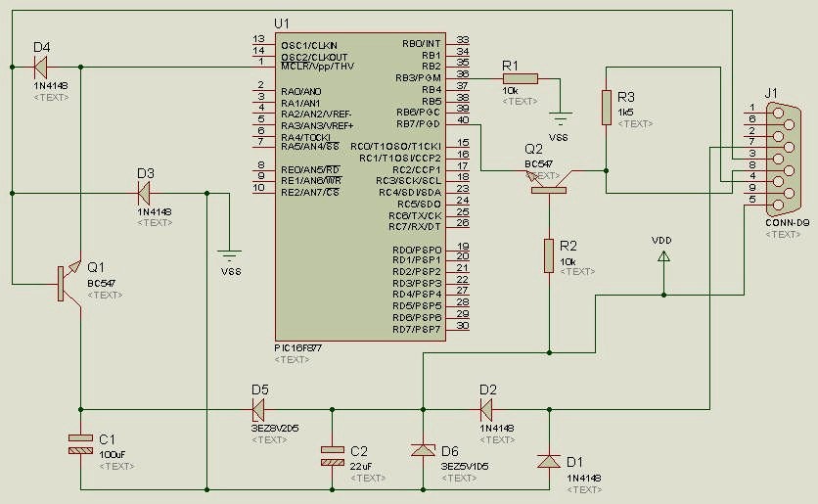Click the MCLR/Vpp/THV pin label
The image size is (818, 504).
tap(317, 67)
